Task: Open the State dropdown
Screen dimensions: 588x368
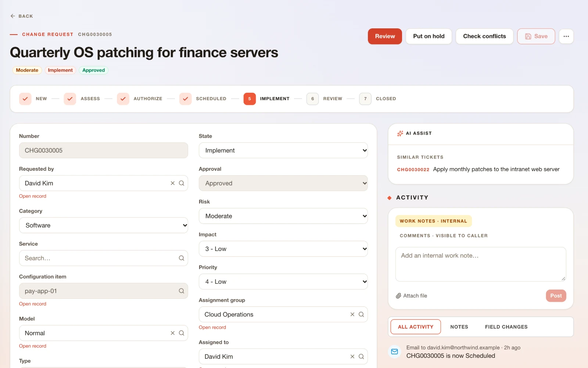Action: point(283,151)
